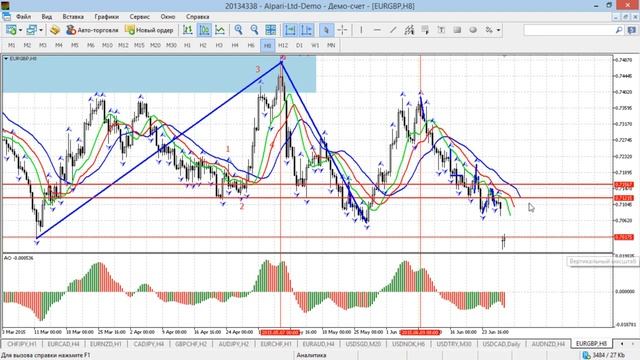Image resolution: width=640 pixels, height=360 pixels.
Task: Toggle chart auto scroll
Action: pos(290,30)
